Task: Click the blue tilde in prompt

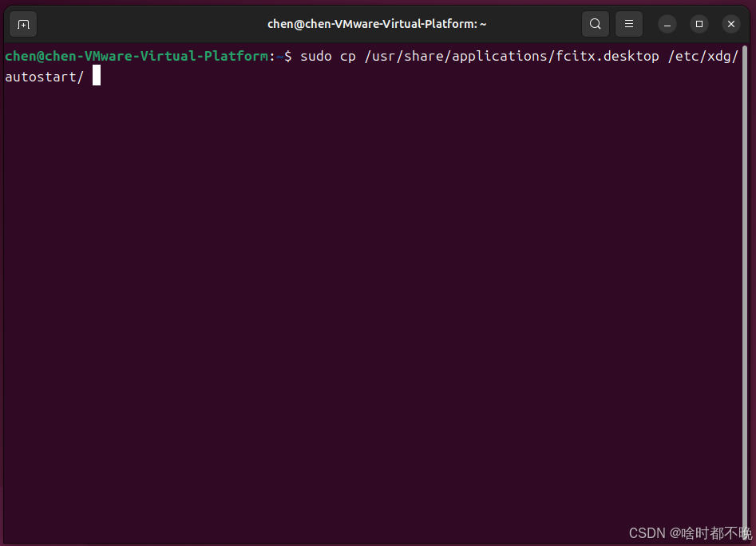Action: [279, 57]
